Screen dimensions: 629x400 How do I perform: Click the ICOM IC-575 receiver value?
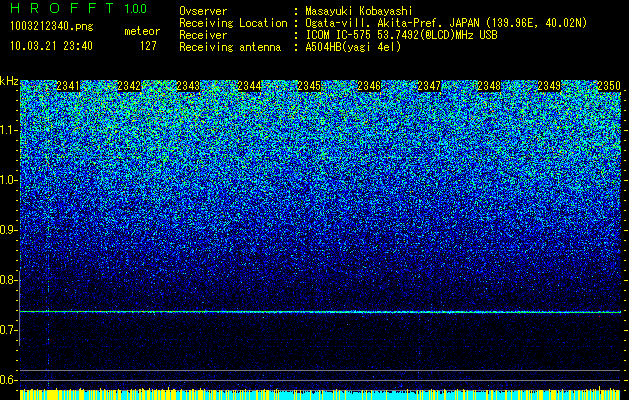point(401,35)
